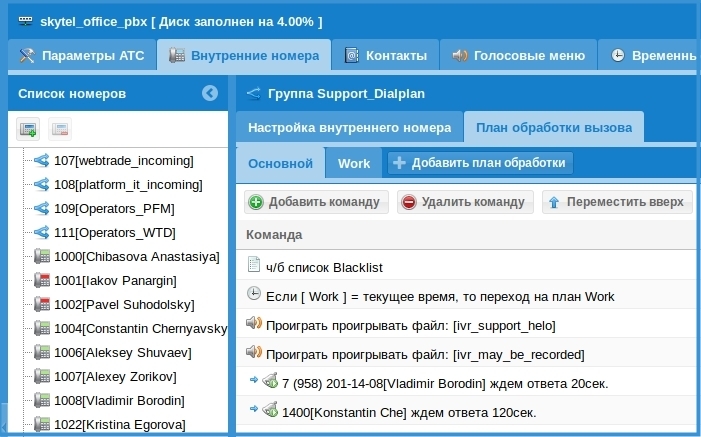Click the document icon of Blacklist command
This screenshot has height=437, width=701.
253,267
